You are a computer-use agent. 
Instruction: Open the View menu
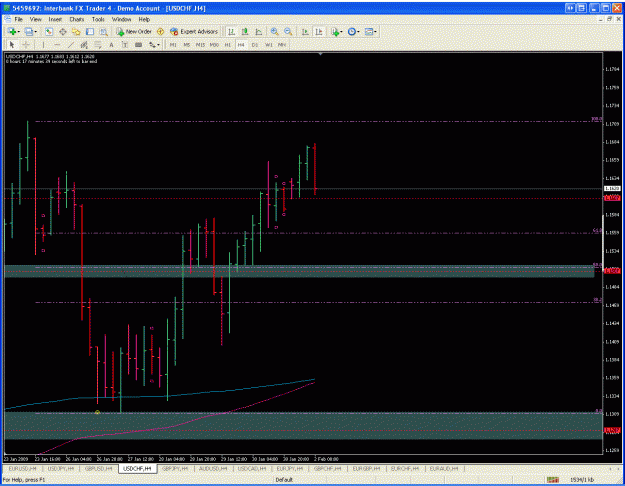(35, 19)
